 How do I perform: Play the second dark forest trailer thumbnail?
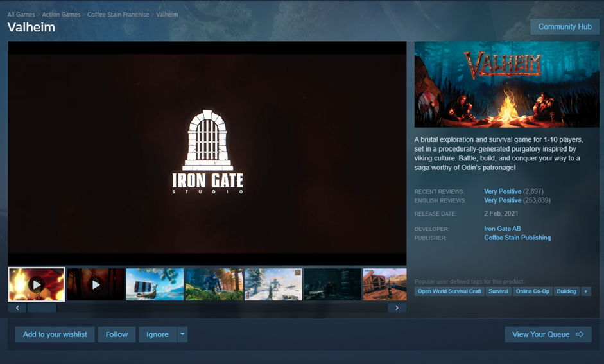[x=96, y=284]
